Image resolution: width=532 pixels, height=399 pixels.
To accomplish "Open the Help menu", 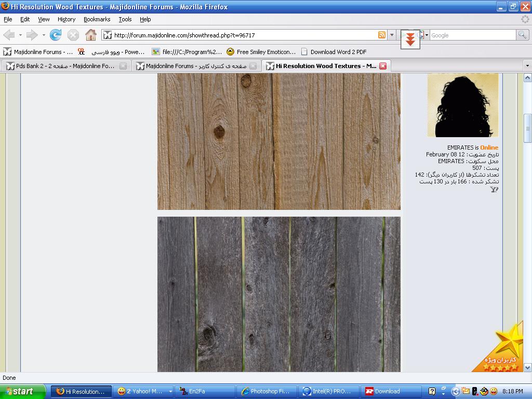I will tap(145, 19).
